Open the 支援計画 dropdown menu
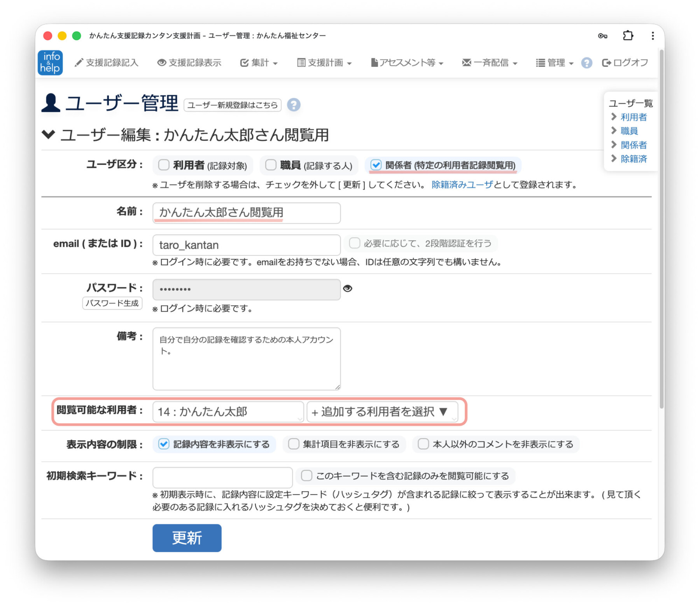Viewport: 700px width, 607px height. [x=324, y=63]
